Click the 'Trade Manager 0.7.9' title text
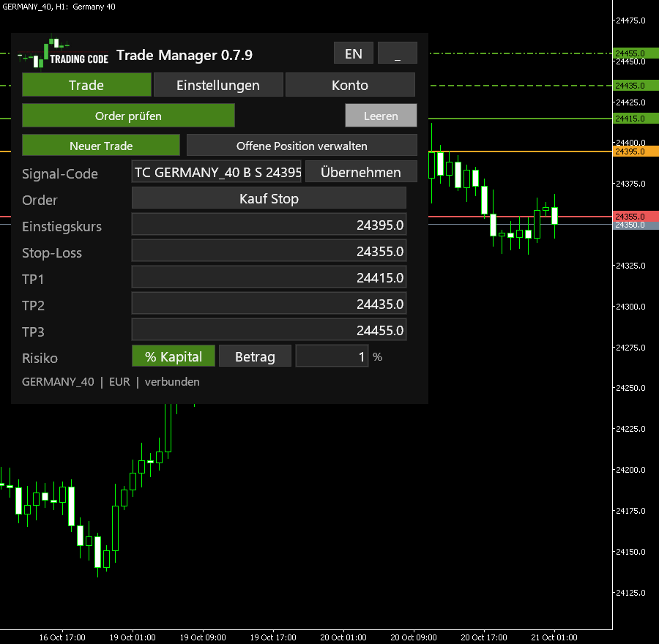Viewport: 659px width, 644px height. pyautogui.click(x=185, y=55)
